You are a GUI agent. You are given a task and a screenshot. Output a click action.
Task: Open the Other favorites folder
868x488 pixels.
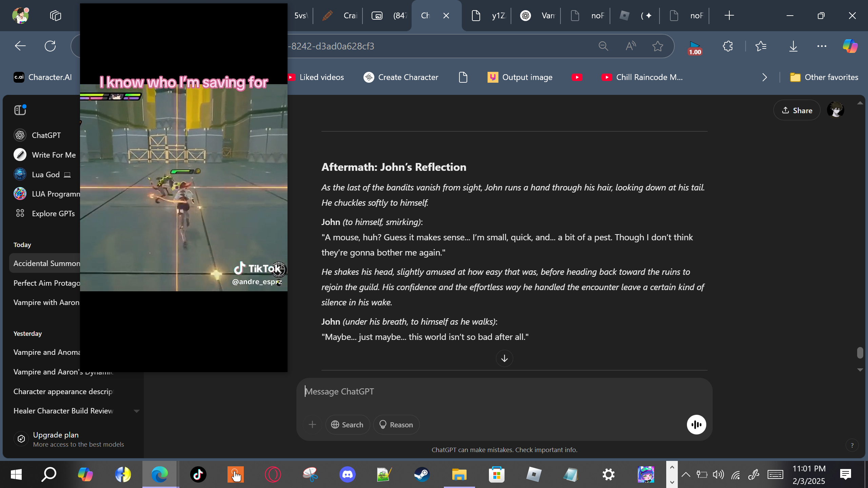coord(824,77)
